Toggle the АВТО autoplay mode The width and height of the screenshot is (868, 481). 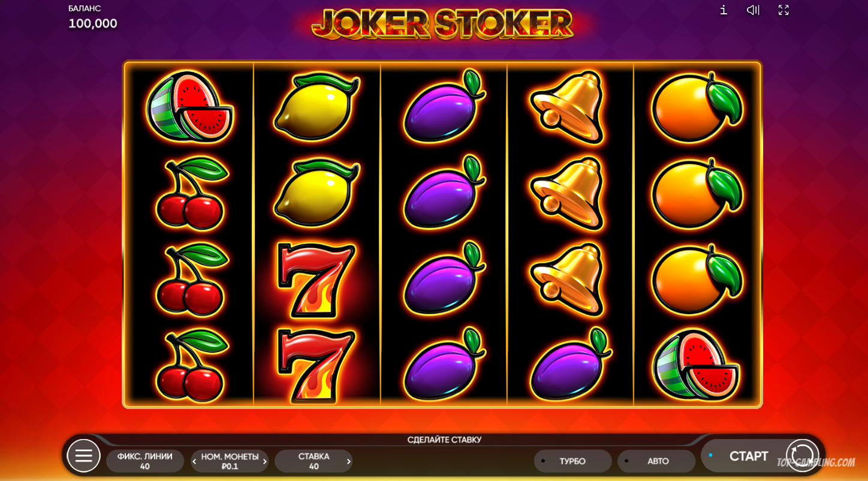[656, 461]
